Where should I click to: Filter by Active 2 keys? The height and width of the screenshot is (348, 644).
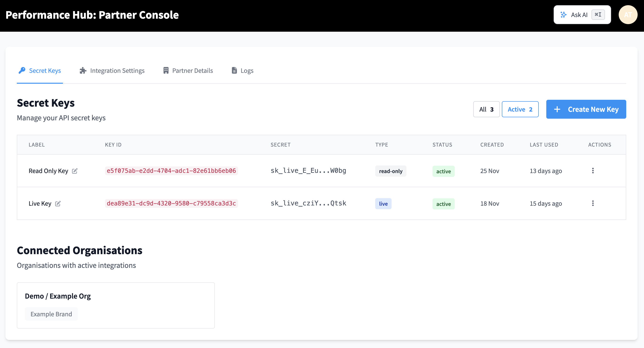[520, 109]
